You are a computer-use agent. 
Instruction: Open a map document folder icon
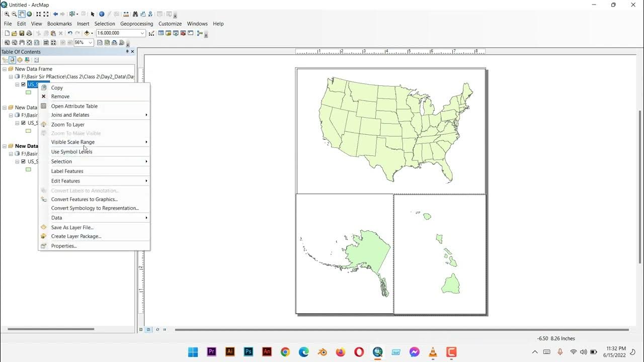[14, 33]
